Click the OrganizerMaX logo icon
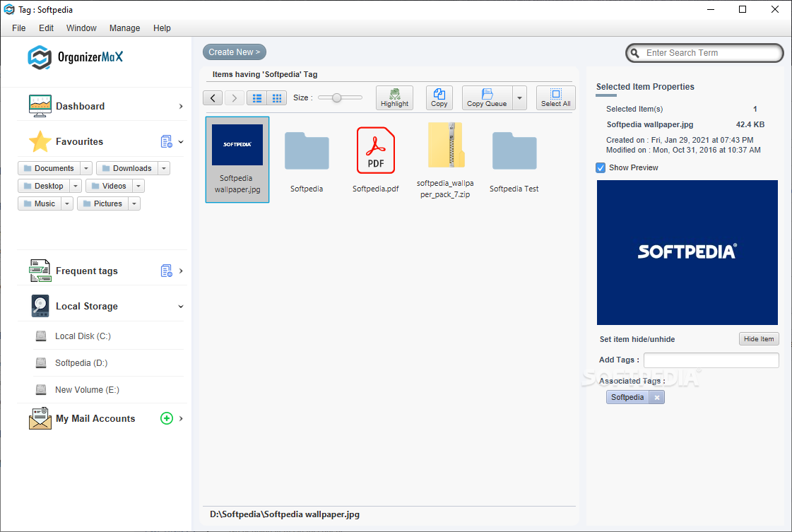The image size is (792, 532). click(40, 57)
